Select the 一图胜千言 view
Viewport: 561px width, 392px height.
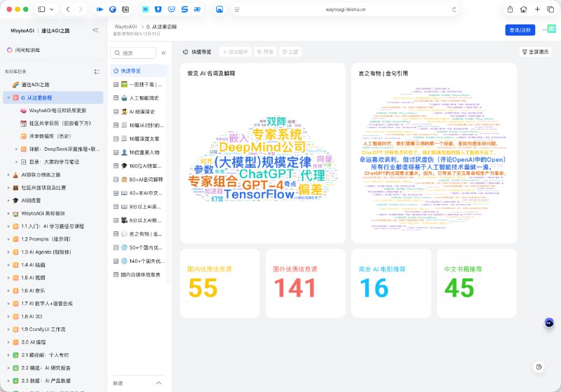point(138,84)
